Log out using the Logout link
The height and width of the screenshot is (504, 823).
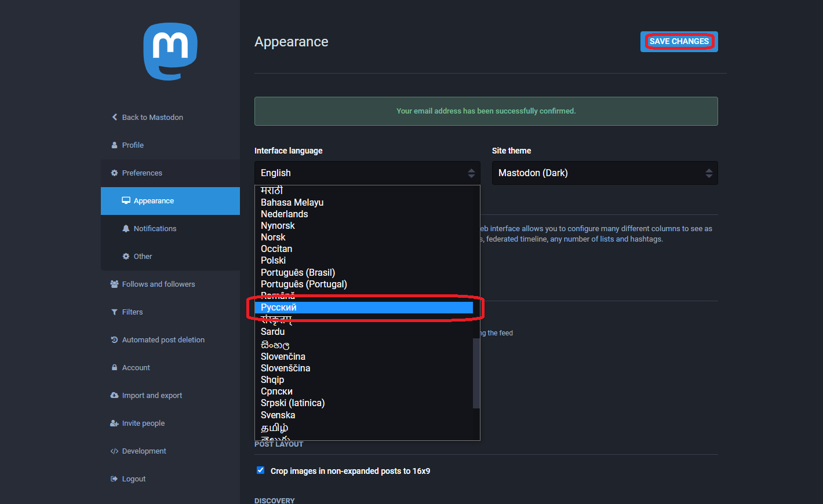click(133, 479)
